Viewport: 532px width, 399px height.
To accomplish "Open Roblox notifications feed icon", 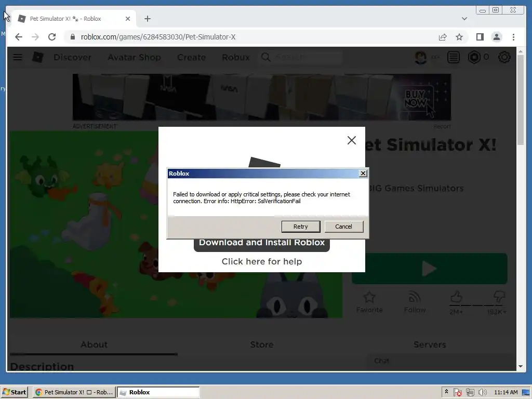I will (453, 57).
